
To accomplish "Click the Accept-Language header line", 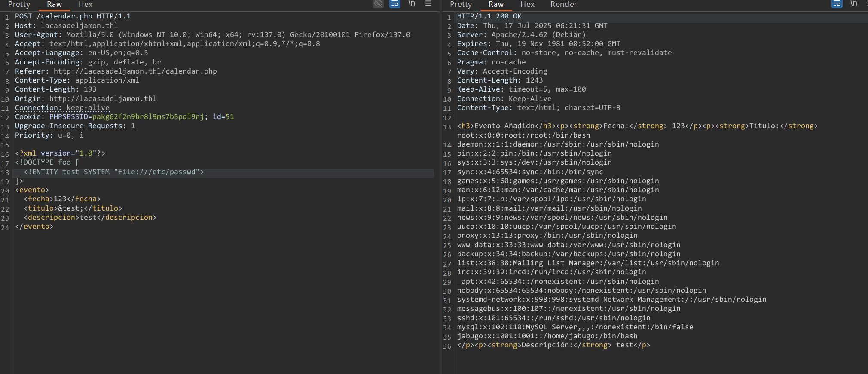I will point(82,53).
